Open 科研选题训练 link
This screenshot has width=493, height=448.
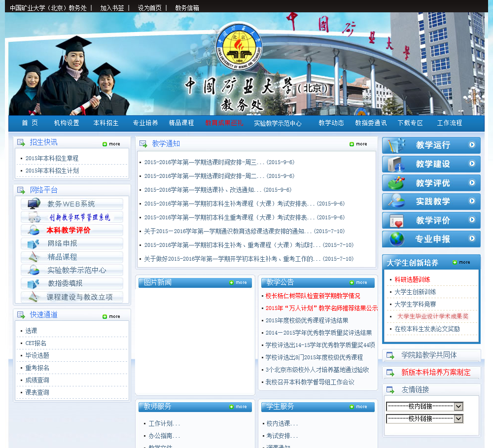(x=412, y=279)
